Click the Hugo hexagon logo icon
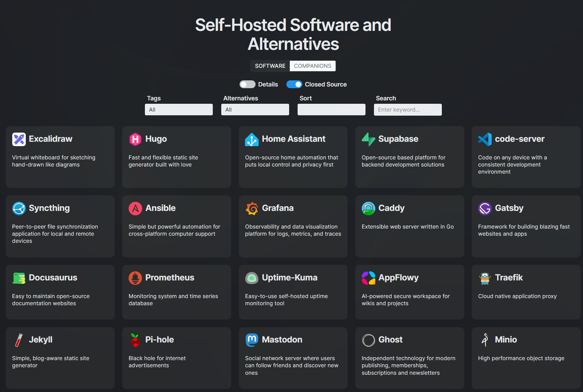 135,139
